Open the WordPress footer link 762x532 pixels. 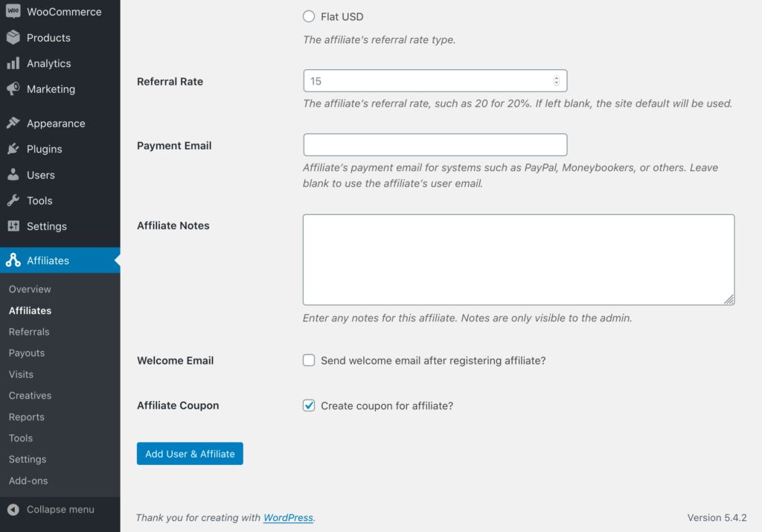click(288, 518)
